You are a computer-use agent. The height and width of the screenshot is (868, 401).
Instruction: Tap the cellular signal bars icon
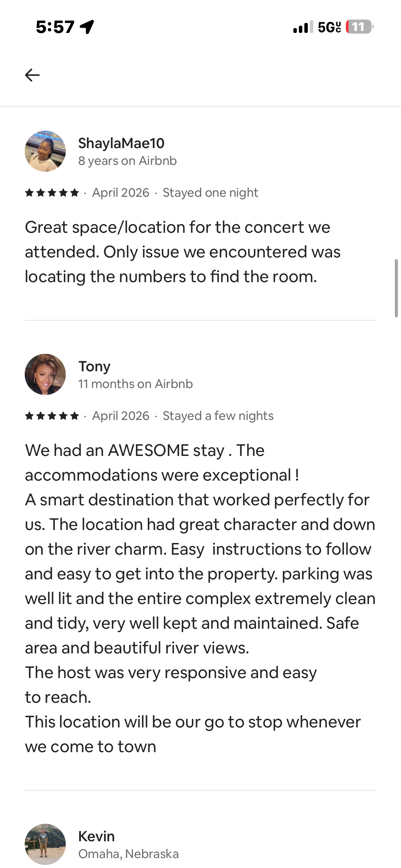[303, 27]
